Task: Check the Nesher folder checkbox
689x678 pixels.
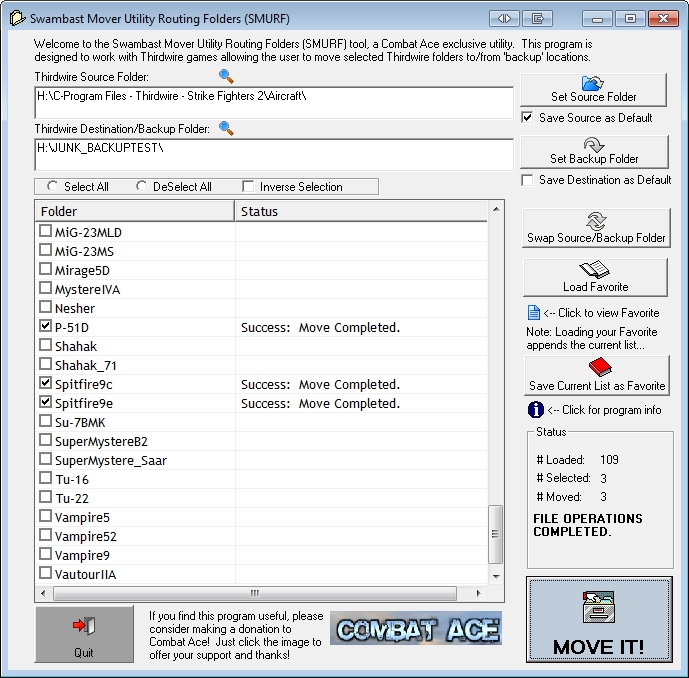Action: 45,307
